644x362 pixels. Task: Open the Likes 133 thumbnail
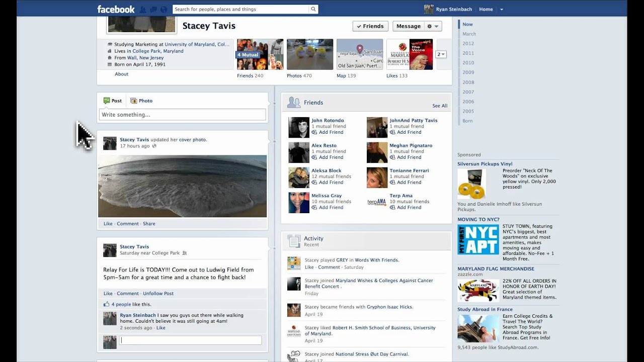click(x=410, y=54)
